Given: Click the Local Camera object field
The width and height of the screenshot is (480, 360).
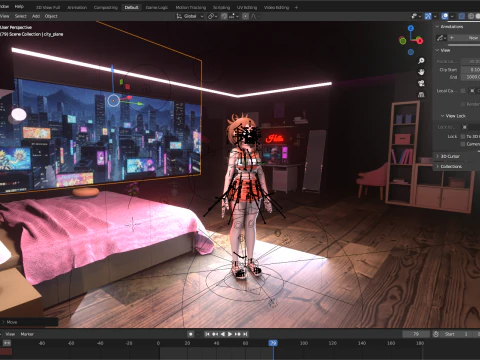Looking at the screenshot, I should (474, 91).
